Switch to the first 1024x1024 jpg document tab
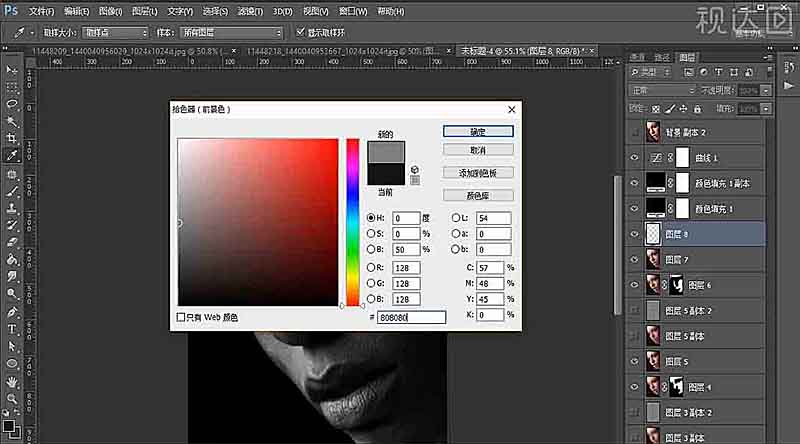 [129, 51]
